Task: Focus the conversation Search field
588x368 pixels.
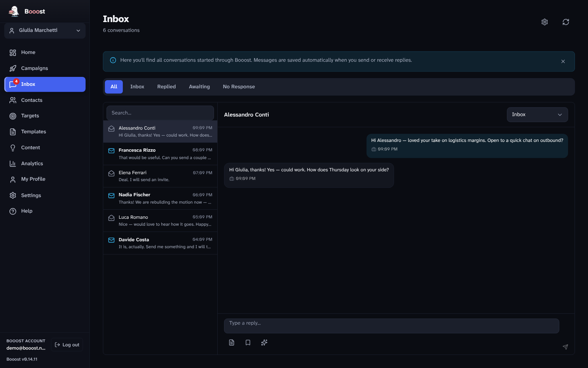Action: (x=160, y=113)
